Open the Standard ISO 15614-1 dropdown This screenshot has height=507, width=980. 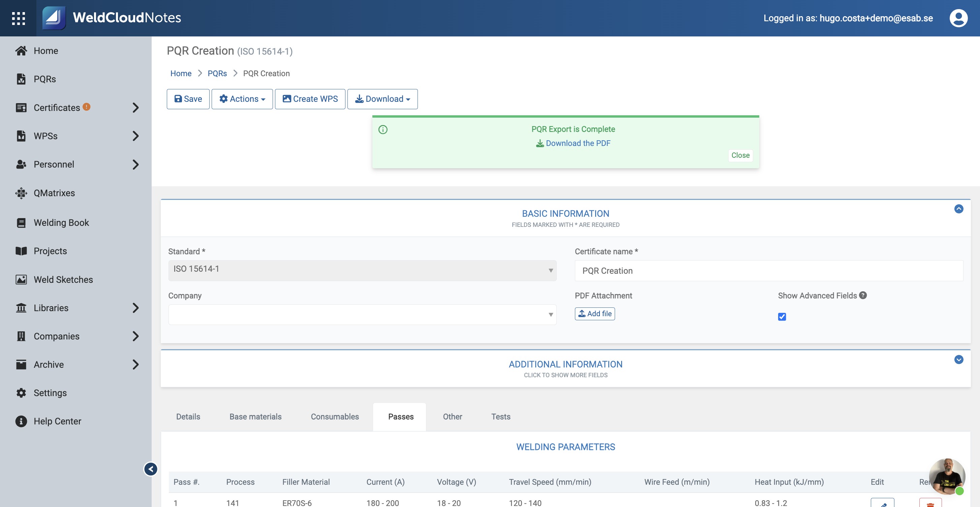pos(362,271)
